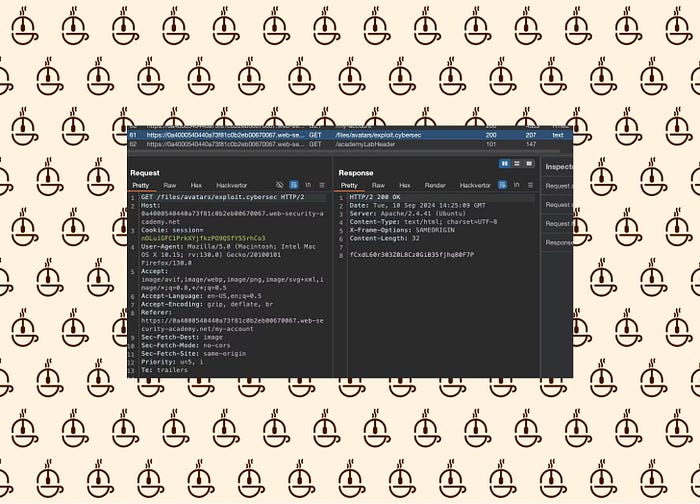Click the Inspector panel heading
This screenshot has height=504, width=700.
(x=558, y=167)
